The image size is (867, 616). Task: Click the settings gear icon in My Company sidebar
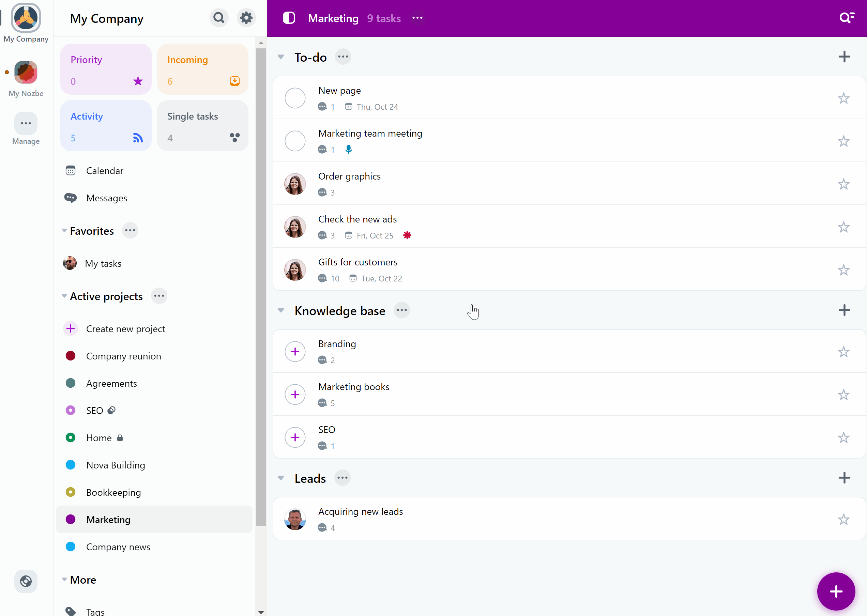247,18
